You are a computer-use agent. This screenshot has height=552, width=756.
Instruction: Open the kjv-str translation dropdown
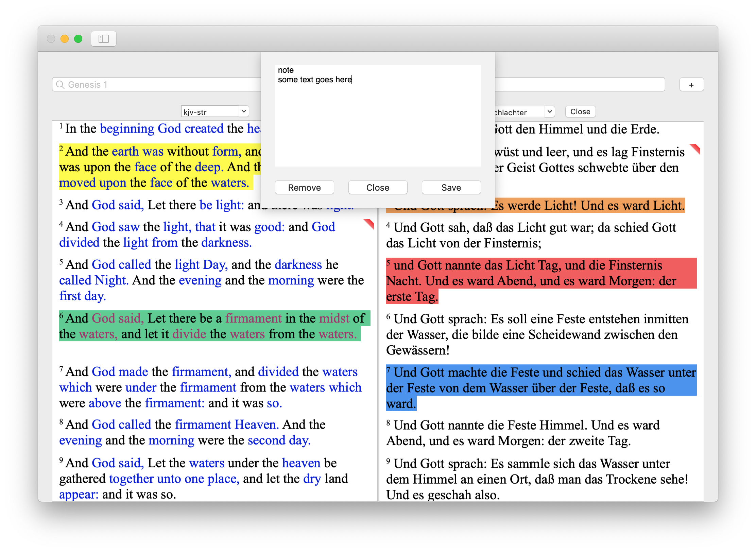pyautogui.click(x=214, y=111)
